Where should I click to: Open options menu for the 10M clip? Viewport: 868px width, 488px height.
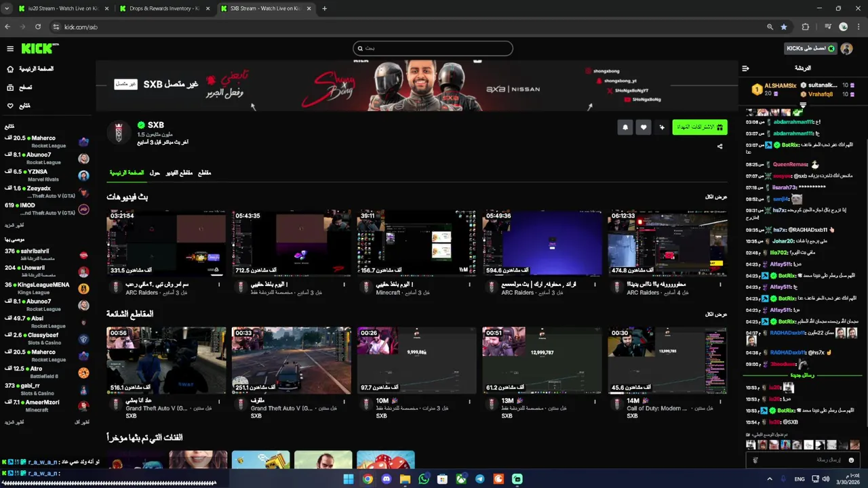(x=469, y=401)
